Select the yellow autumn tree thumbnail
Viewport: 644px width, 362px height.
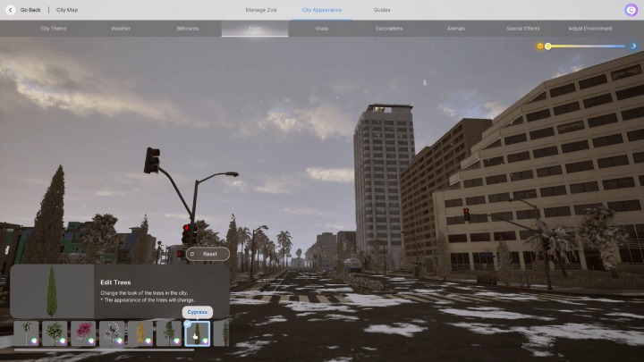[x=140, y=333]
